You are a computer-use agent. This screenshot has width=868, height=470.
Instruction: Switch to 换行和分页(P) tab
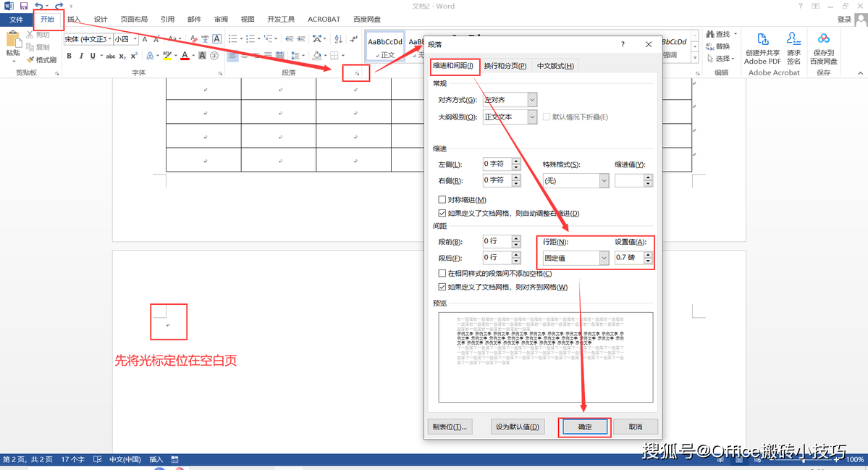[x=505, y=66]
